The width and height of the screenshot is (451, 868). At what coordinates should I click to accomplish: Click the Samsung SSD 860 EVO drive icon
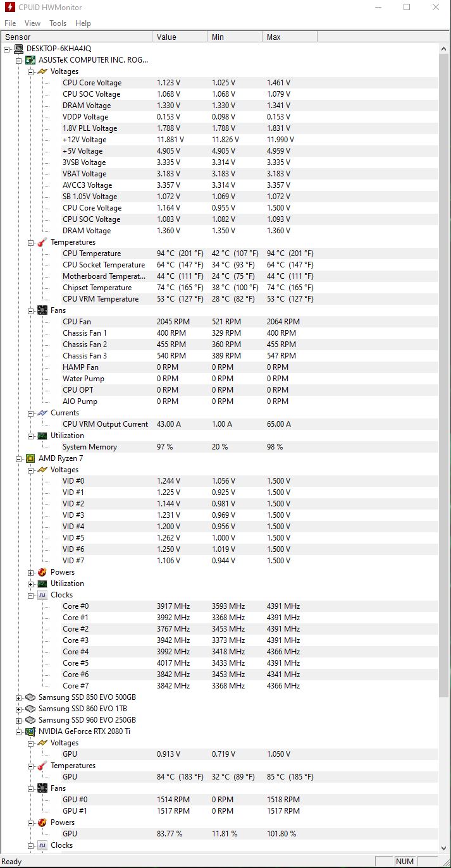point(30,709)
